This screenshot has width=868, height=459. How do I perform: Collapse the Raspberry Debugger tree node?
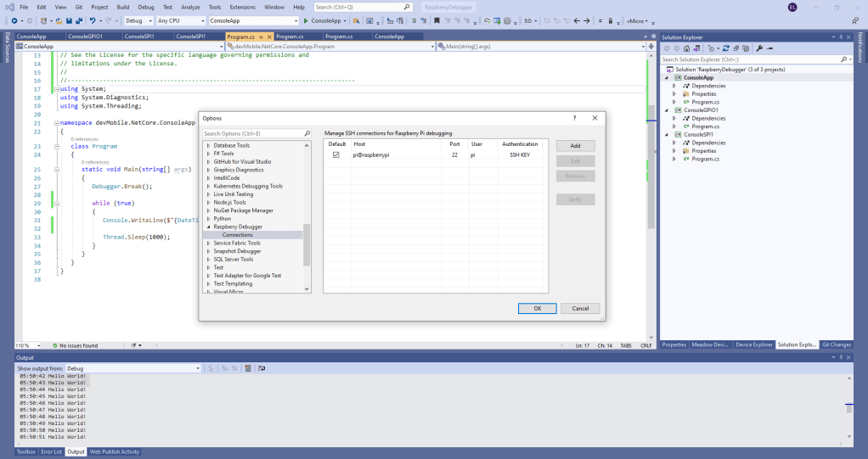point(207,227)
